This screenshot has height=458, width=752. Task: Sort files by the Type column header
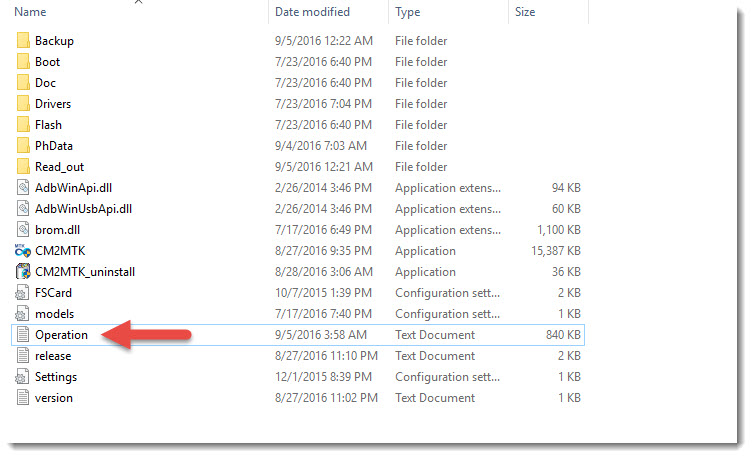408,12
